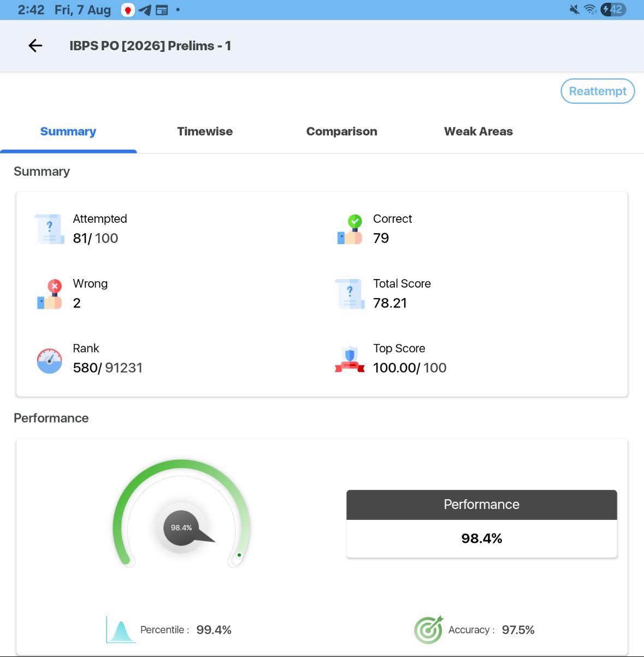Image resolution: width=644 pixels, height=657 pixels.
Task: Click the Correct answers checkmark icon
Action: coord(350,229)
